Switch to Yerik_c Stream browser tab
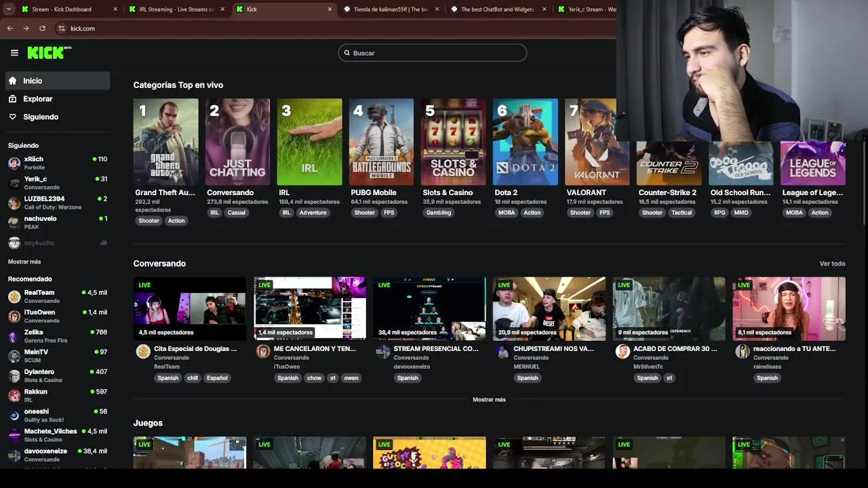This screenshot has width=868, height=488. coord(587,9)
